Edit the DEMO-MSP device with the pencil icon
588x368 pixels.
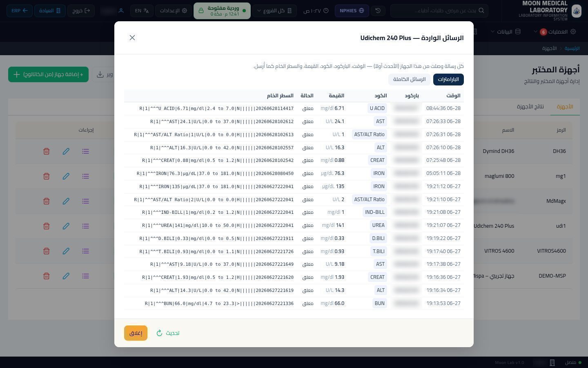click(x=66, y=276)
